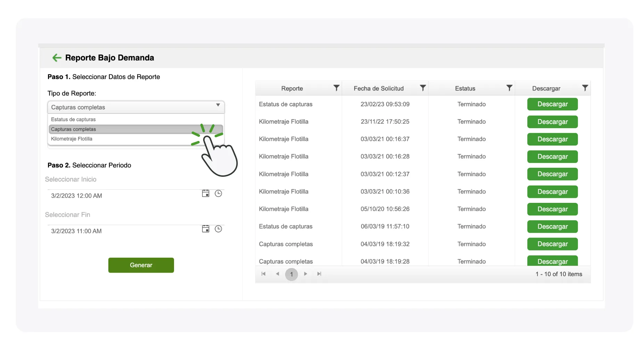Open the filter for the Estatus column
Screen dimensions: 644x339
(x=509, y=88)
